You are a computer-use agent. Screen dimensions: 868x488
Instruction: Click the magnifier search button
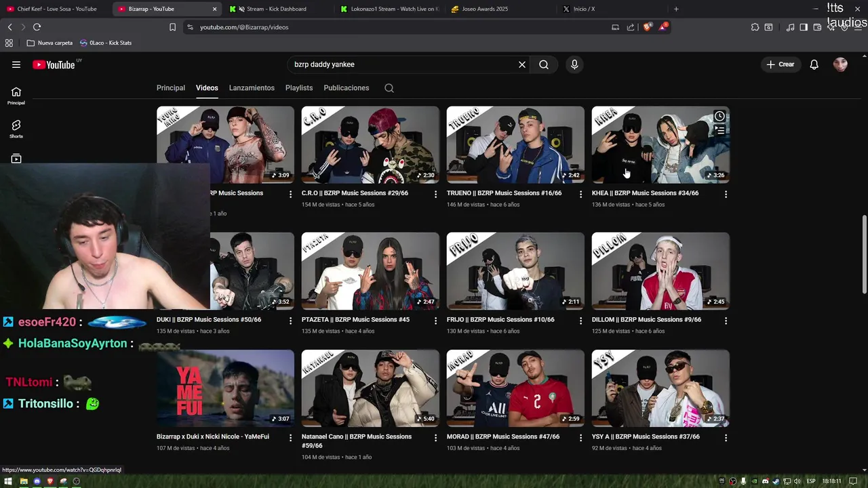point(544,64)
